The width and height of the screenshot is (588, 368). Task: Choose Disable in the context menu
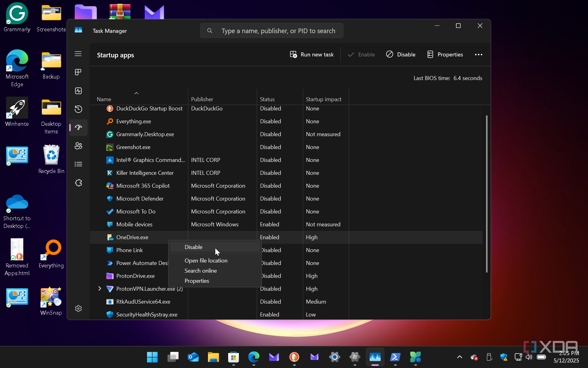pyautogui.click(x=194, y=247)
